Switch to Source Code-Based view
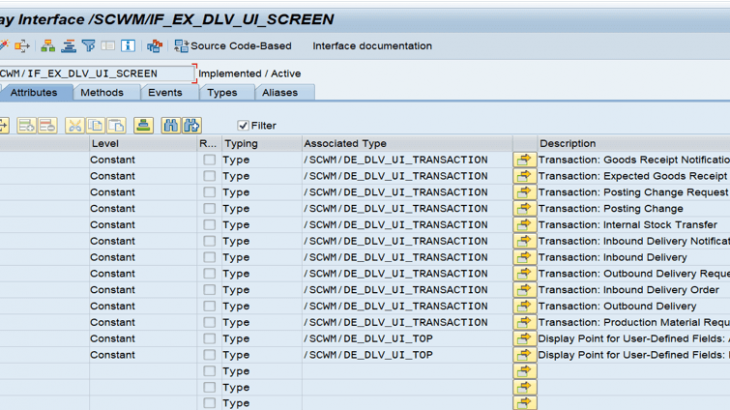Viewport: 730px width, 410px height. (x=233, y=46)
